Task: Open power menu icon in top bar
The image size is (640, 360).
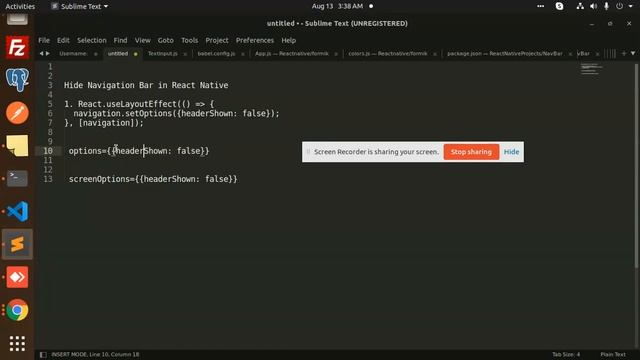Action: pos(620,6)
